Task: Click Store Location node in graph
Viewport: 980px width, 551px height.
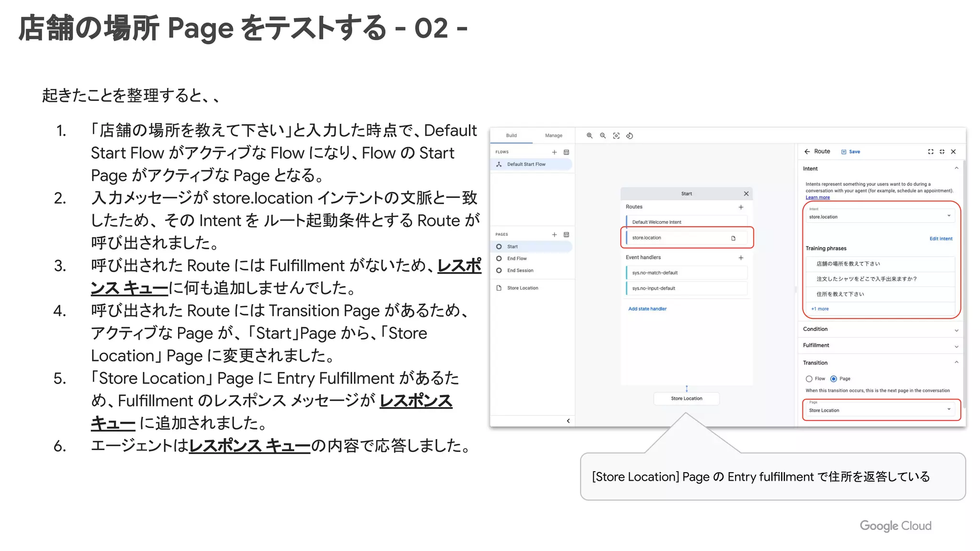Action: tap(687, 398)
